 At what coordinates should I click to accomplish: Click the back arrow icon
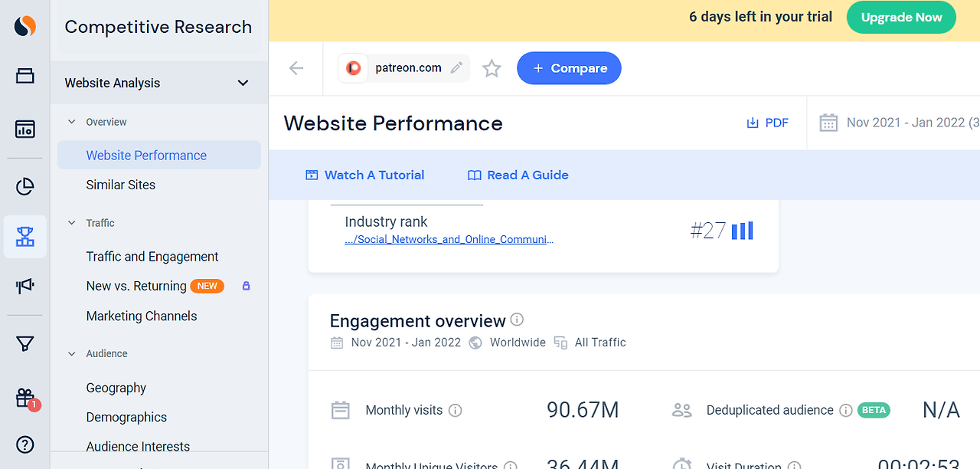coord(296,68)
